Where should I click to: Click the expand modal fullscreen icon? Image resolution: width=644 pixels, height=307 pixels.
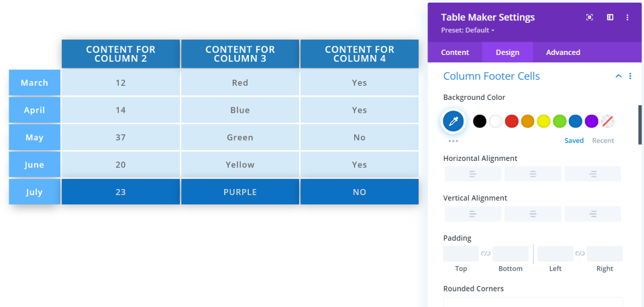click(590, 17)
